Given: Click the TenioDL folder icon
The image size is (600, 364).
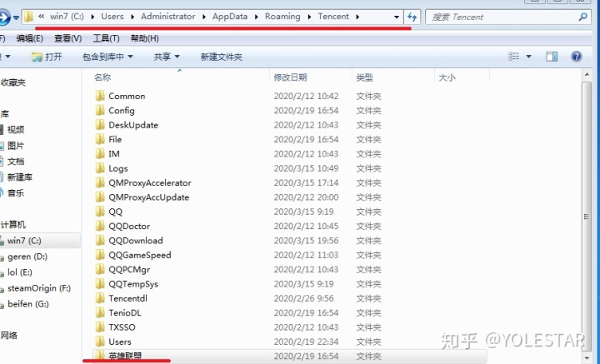Looking at the screenshot, I should pos(100,312).
